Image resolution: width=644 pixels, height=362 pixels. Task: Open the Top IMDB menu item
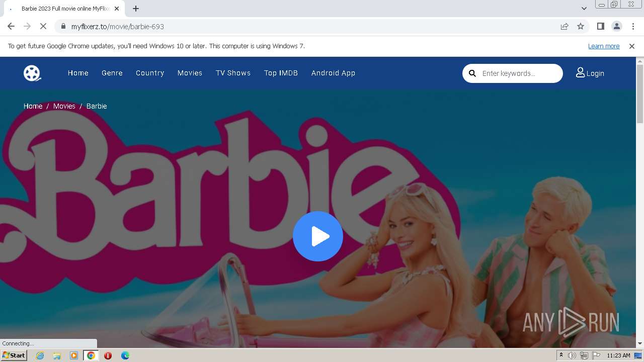coord(281,73)
